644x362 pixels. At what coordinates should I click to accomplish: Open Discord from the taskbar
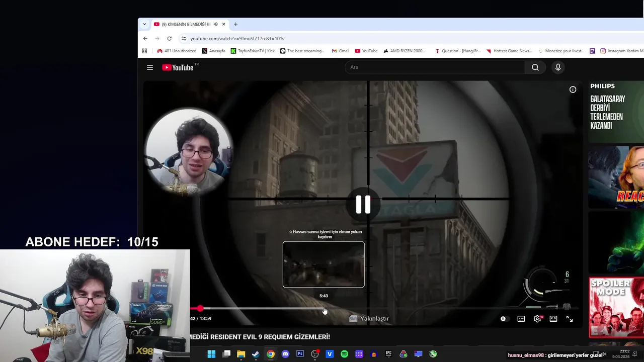pos(285,354)
